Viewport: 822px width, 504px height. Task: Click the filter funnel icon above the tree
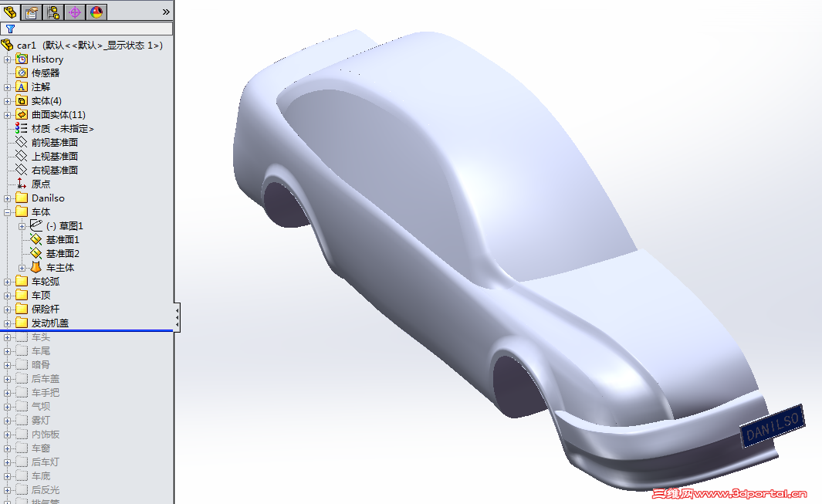point(8,29)
